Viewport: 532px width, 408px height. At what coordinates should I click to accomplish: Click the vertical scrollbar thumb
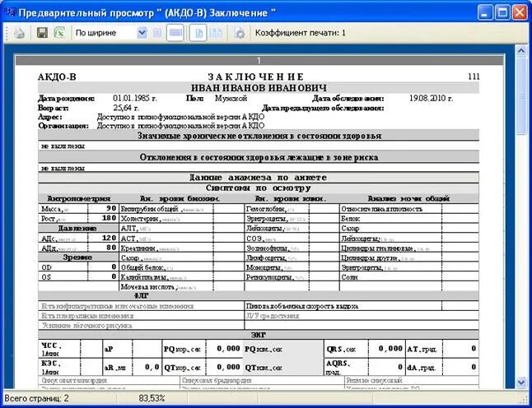pyautogui.click(x=521, y=95)
